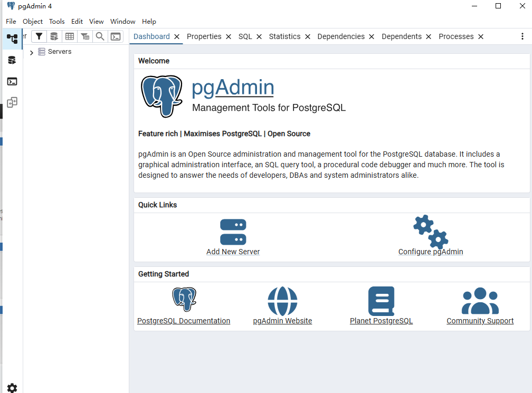Click the Add New Server icon
Screen dimensions: 532x393
coord(233,232)
